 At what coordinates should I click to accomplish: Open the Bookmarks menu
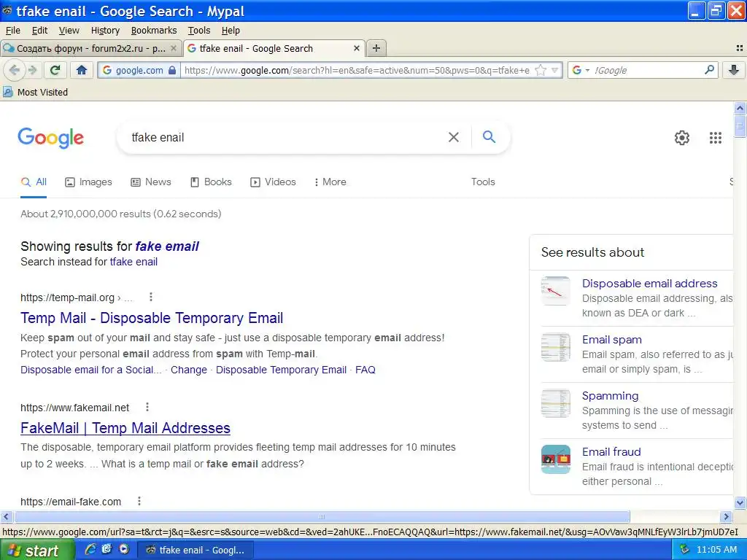tap(154, 31)
